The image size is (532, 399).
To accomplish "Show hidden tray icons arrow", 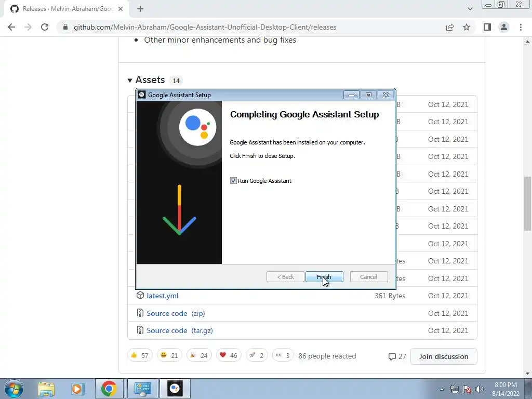I will pyautogui.click(x=442, y=389).
